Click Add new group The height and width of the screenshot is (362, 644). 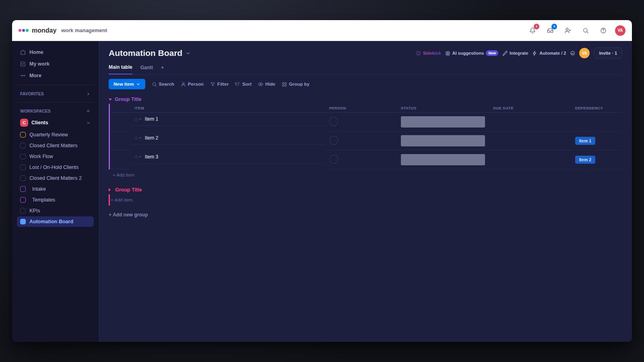[x=128, y=215]
